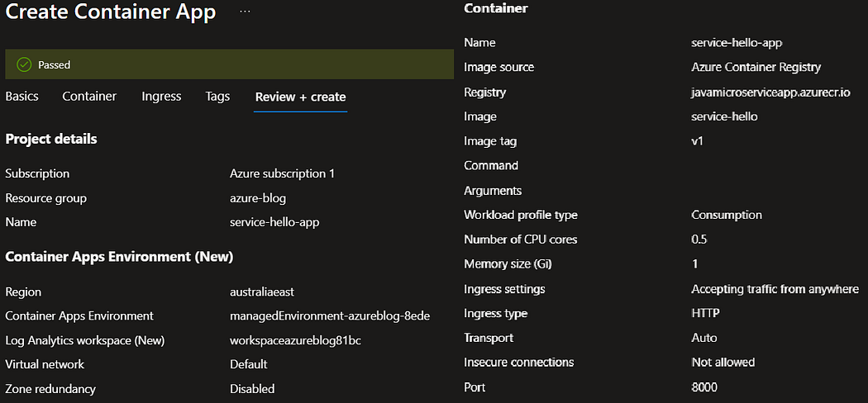Click the green Passed checkmark icon
This screenshot has width=868, height=403.
coord(23,64)
